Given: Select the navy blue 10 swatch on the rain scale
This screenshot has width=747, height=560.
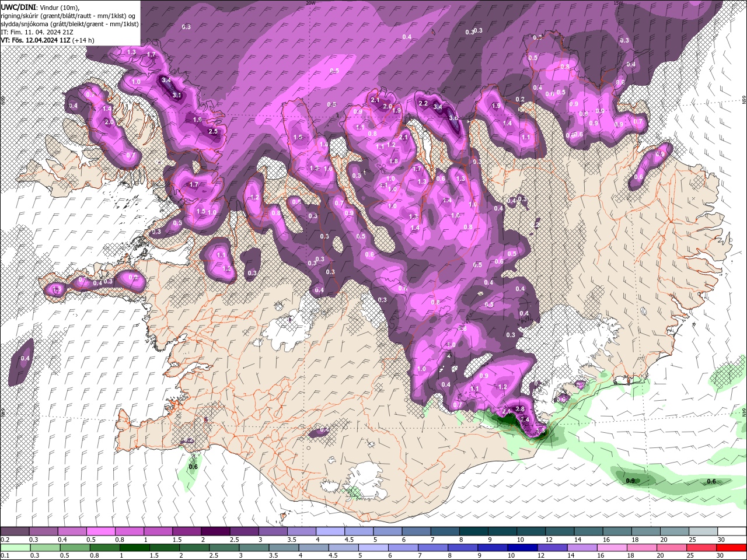Looking at the screenshot, I should [x=522, y=547].
